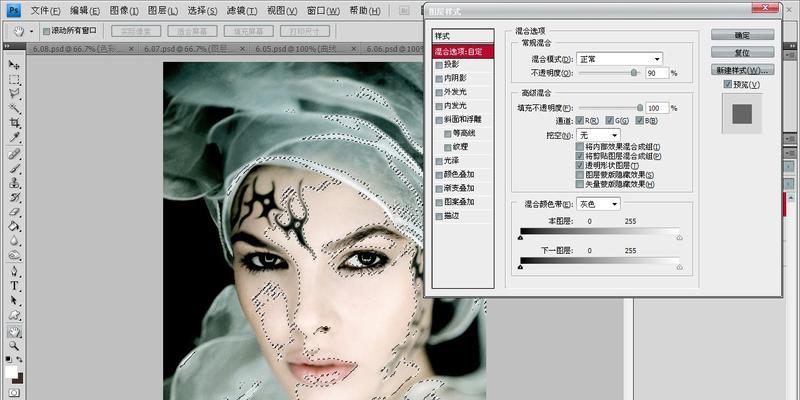Enable the 投影 drop shadow style checkbox

click(439, 65)
